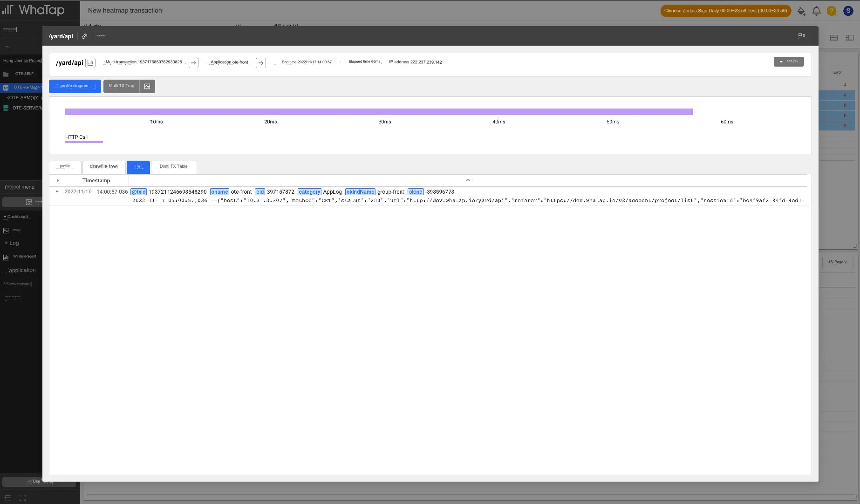Screen dimensions: 860x504
Task: Switch to the profile tab
Action: coord(65,167)
